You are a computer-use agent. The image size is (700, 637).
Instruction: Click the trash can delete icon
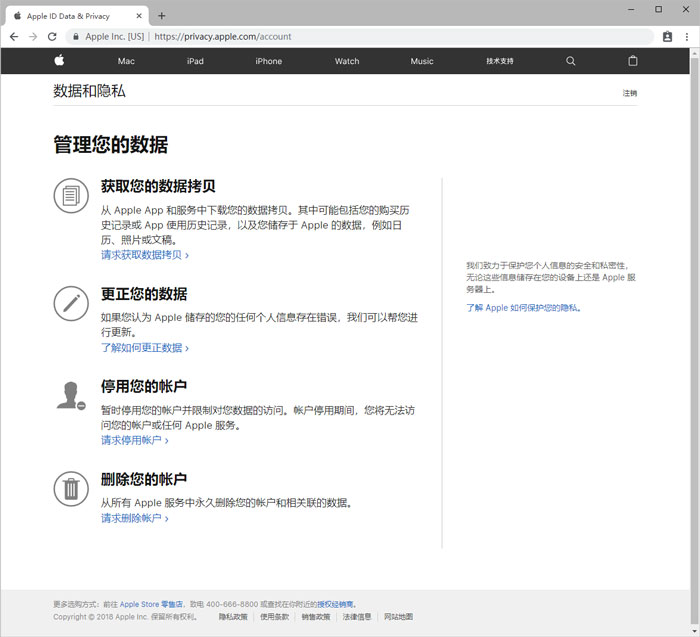tap(71, 489)
